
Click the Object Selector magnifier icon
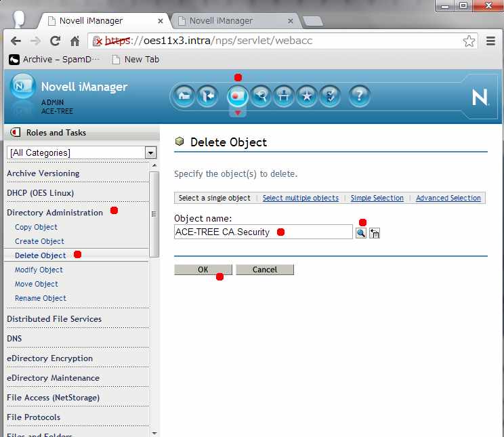[x=360, y=233]
